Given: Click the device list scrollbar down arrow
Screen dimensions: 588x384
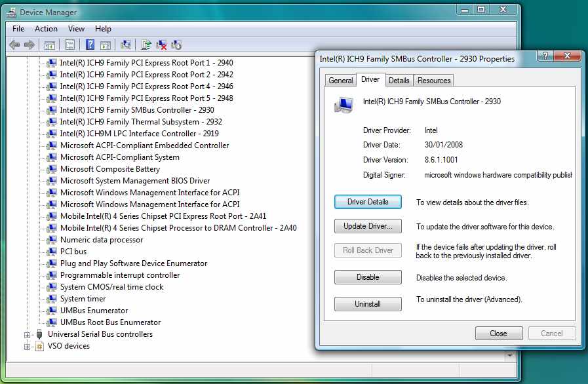Looking at the screenshot, I should point(509,355).
